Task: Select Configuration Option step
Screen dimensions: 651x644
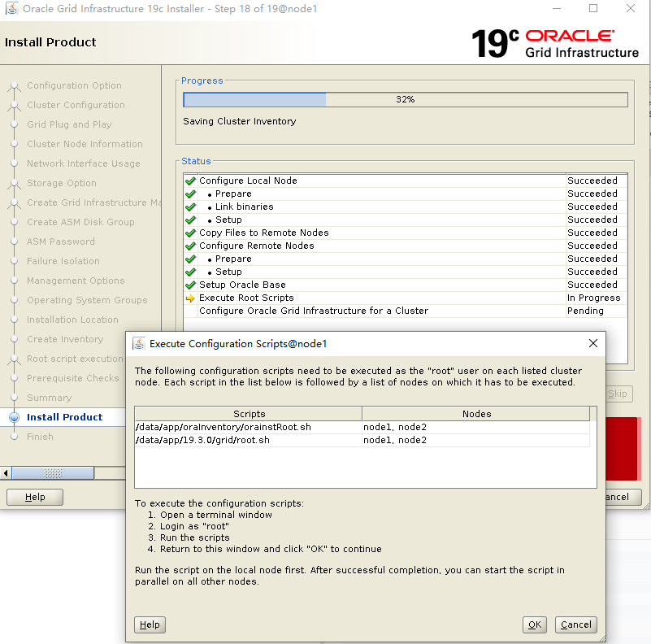Action: pyautogui.click(x=74, y=85)
